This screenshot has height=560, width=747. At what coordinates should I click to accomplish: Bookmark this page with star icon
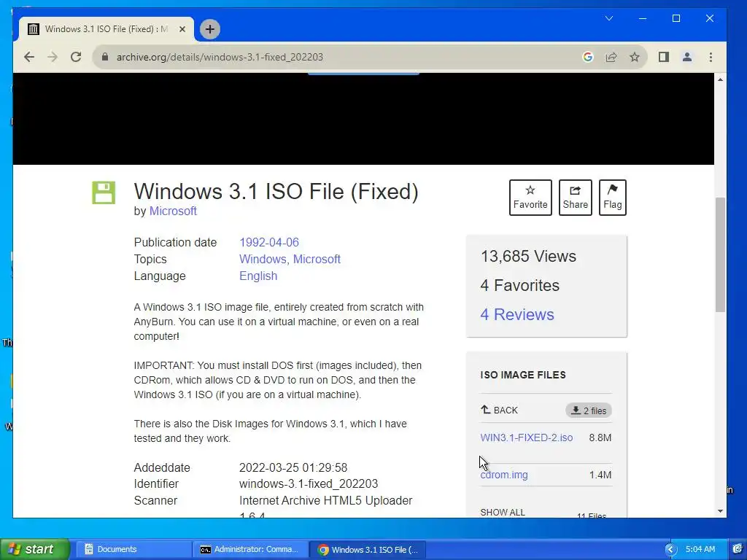(635, 57)
